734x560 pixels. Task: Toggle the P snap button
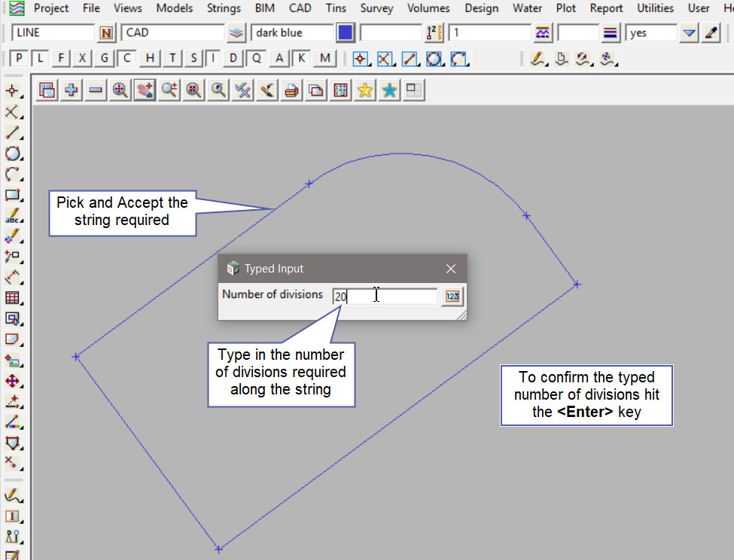coord(20,59)
